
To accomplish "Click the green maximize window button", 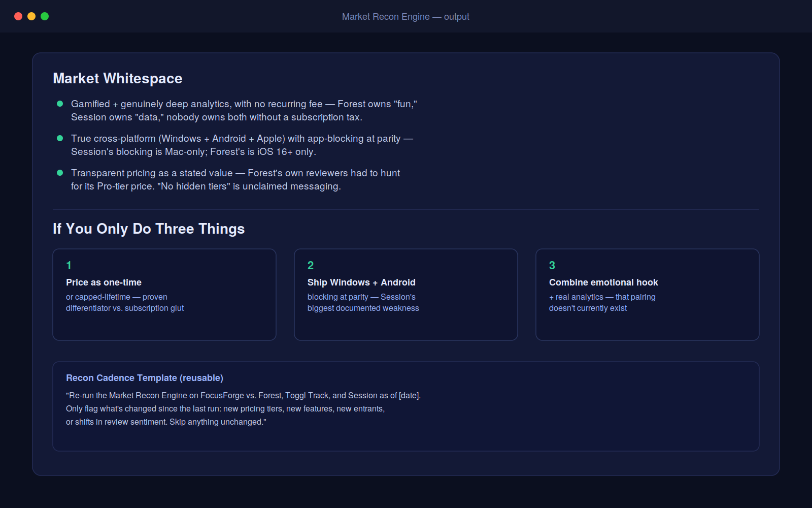I will pos(45,16).
